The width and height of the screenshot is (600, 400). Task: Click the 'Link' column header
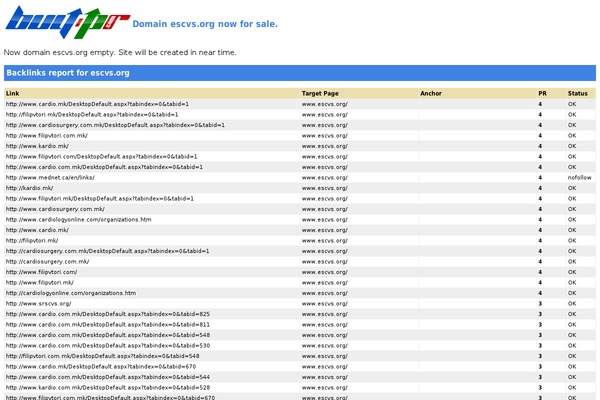pyautogui.click(x=13, y=93)
